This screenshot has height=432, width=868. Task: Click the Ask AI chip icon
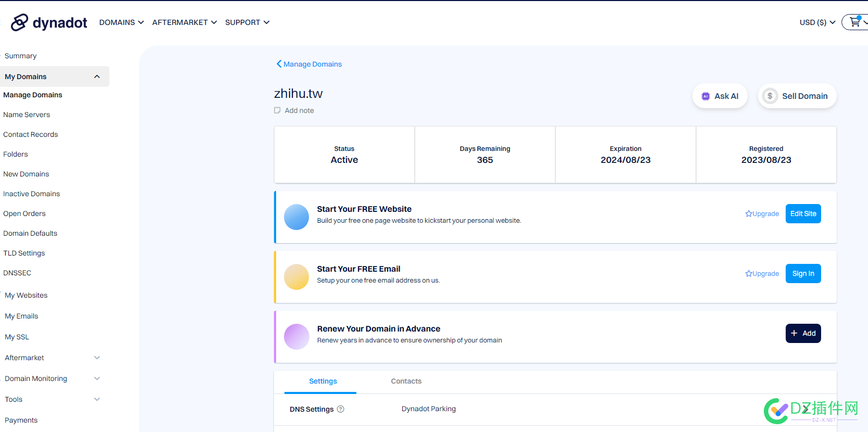[705, 96]
